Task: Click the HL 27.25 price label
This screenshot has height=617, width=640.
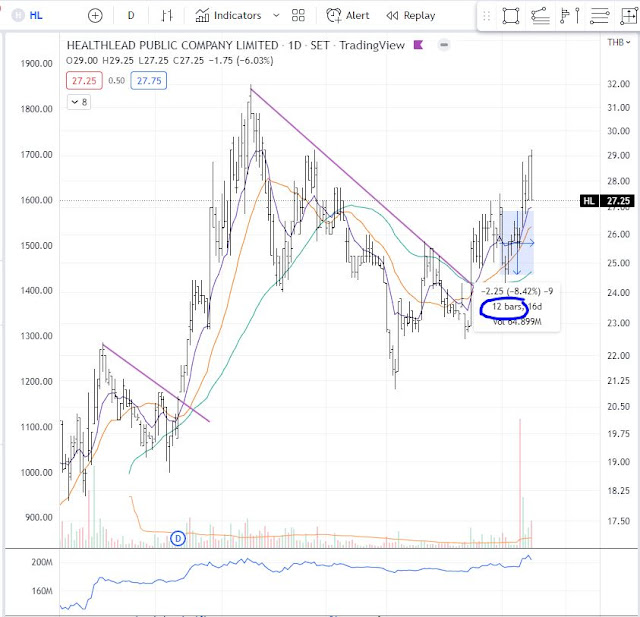Action: coord(608,201)
